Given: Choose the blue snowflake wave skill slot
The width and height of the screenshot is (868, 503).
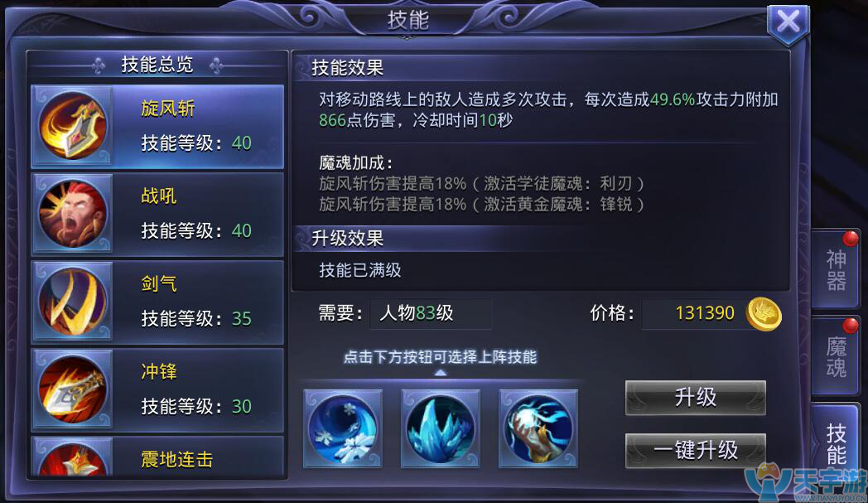Looking at the screenshot, I should (x=343, y=428).
